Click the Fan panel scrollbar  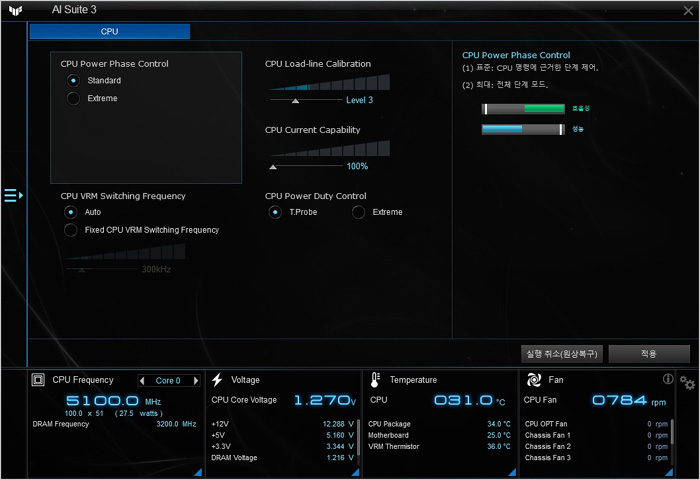point(671,431)
